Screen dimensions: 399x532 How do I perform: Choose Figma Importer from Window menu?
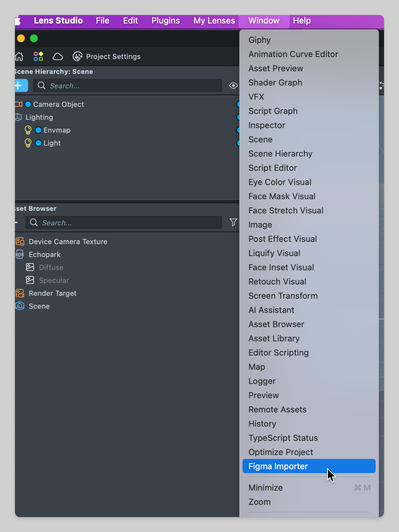click(278, 466)
